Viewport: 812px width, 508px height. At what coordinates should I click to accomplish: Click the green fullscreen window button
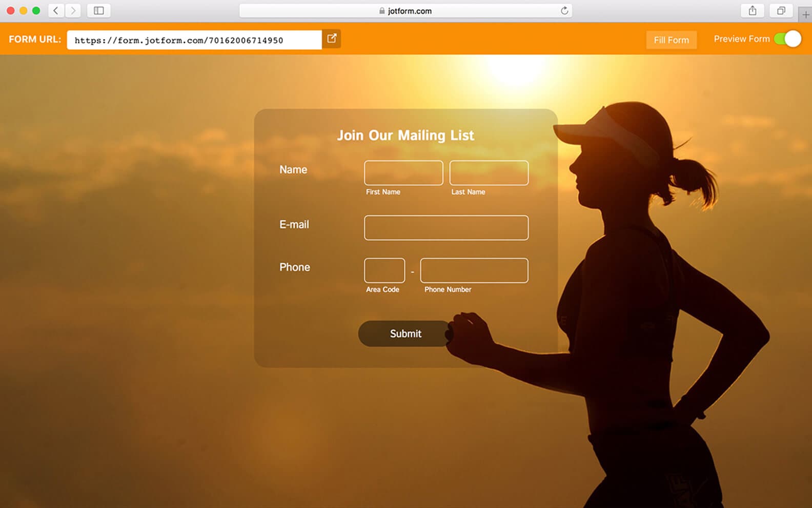point(36,11)
